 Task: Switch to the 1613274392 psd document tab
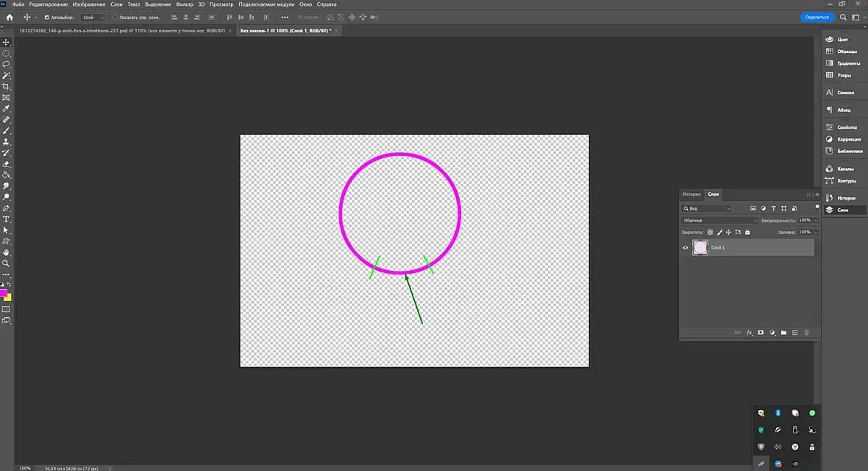(x=122, y=30)
